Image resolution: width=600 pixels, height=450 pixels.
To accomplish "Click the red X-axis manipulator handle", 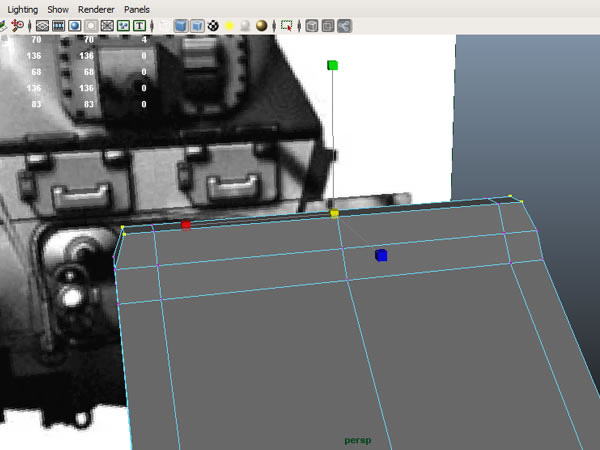I will (x=186, y=225).
